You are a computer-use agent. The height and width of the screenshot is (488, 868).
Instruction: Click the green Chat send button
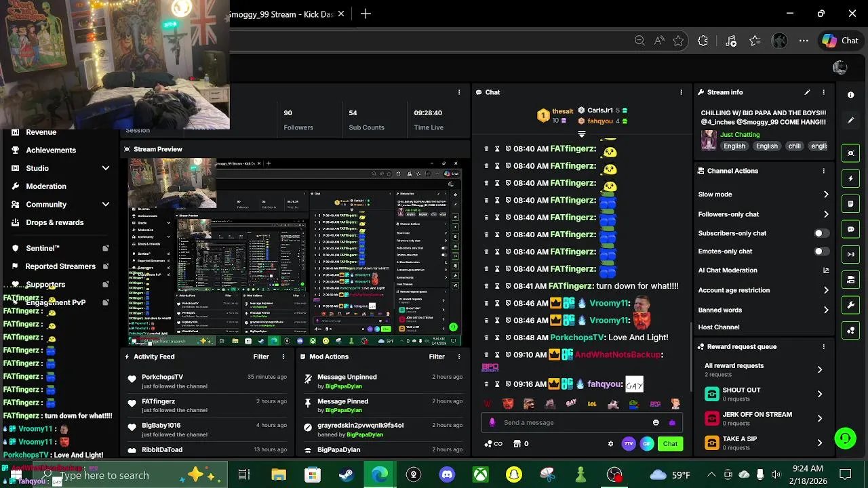coord(670,444)
